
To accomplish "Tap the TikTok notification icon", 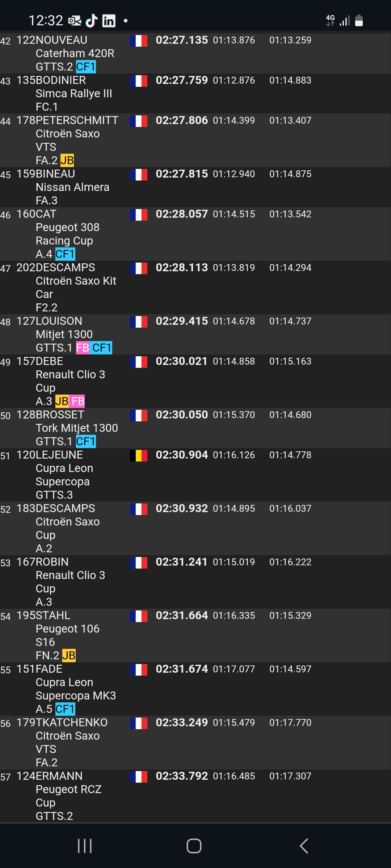I will click(x=92, y=21).
